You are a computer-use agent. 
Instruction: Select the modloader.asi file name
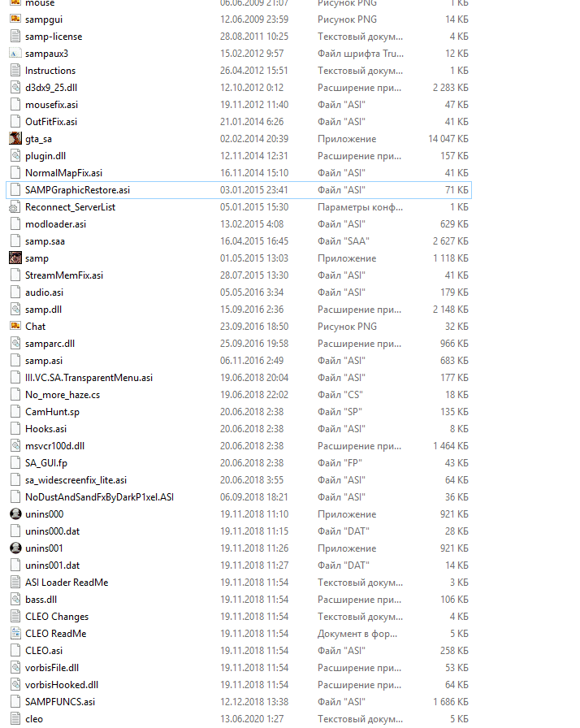click(x=55, y=224)
